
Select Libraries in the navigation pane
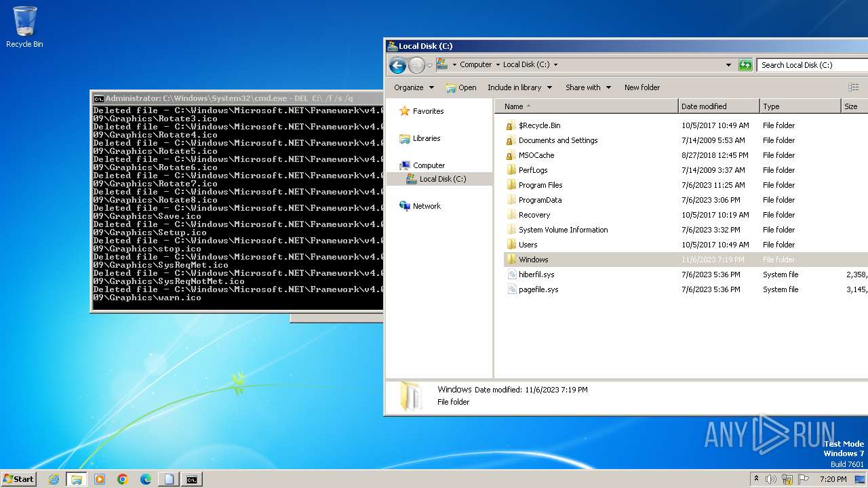pyautogui.click(x=420, y=138)
